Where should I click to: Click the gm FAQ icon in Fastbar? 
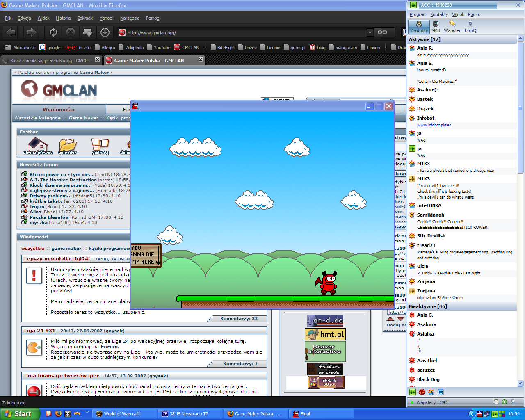pyautogui.click(x=100, y=146)
